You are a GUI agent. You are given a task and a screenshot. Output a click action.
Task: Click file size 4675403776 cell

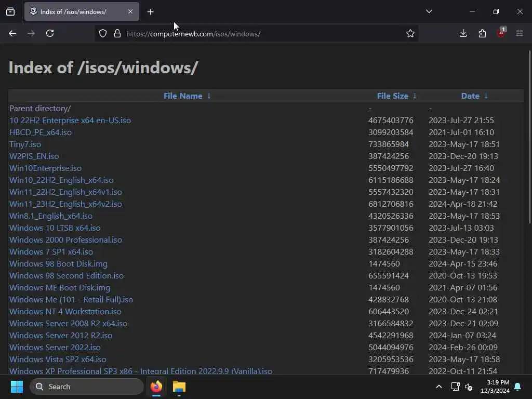[391, 121]
